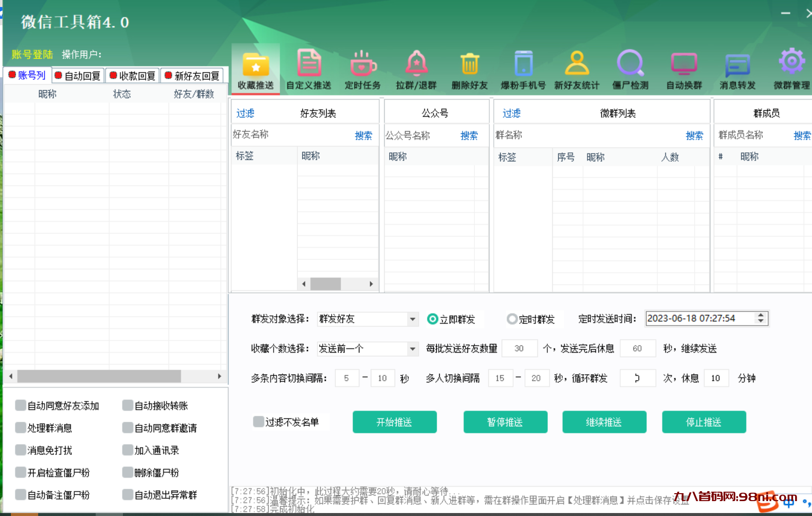This screenshot has width=812, height=516.
Task: Open the 定时任务 coffee cup tool
Action: click(363, 69)
